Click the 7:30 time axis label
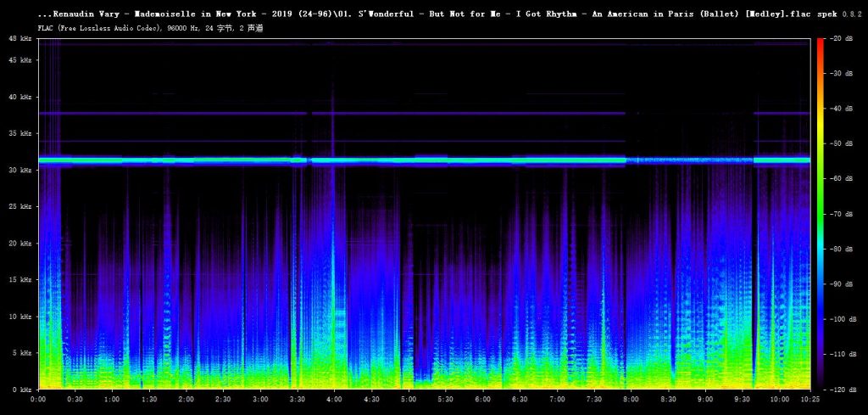 594,399
